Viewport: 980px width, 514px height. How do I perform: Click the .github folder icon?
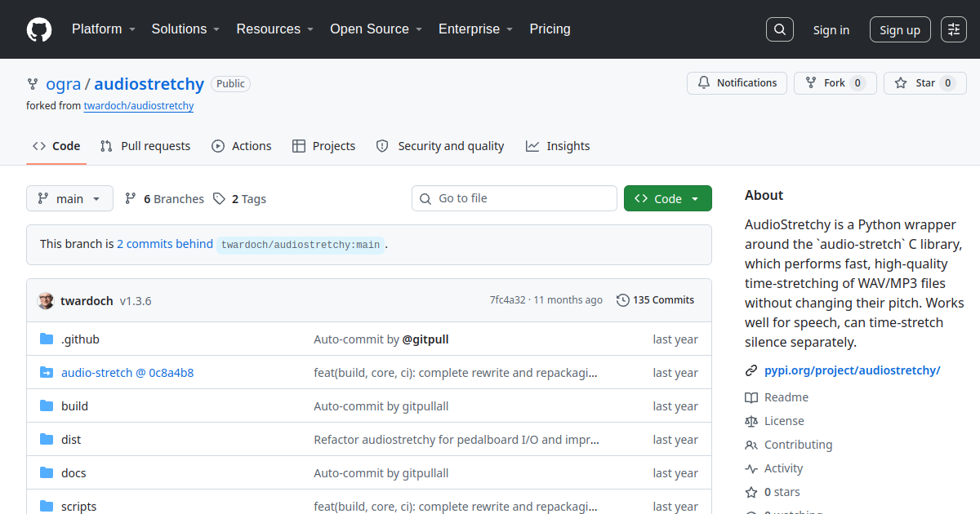(47, 339)
